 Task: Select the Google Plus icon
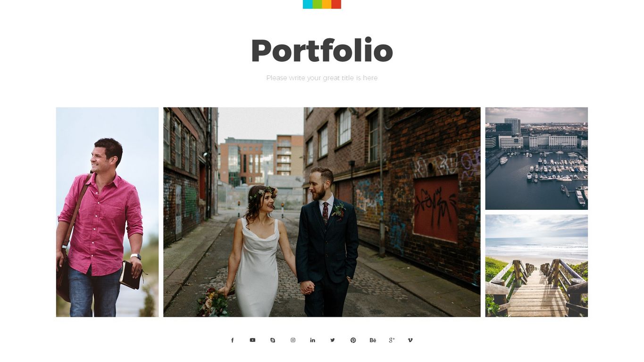coord(392,340)
